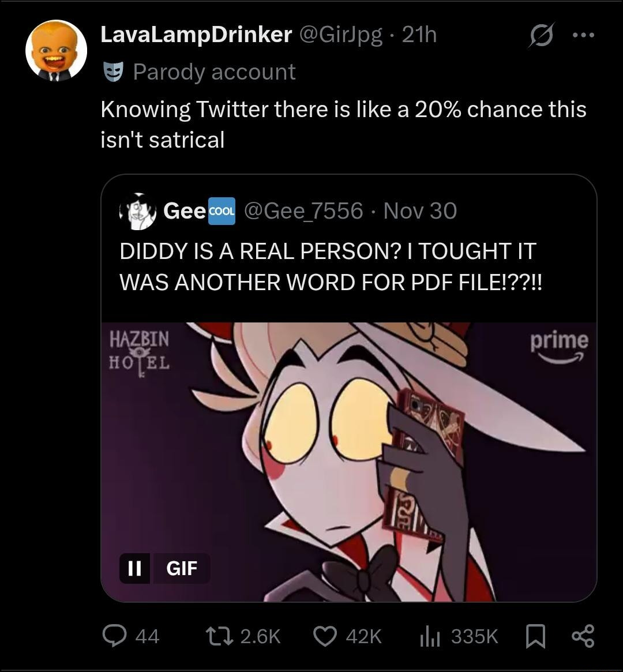
Task: Tap the heart icon to like the post
Action: [x=325, y=636]
